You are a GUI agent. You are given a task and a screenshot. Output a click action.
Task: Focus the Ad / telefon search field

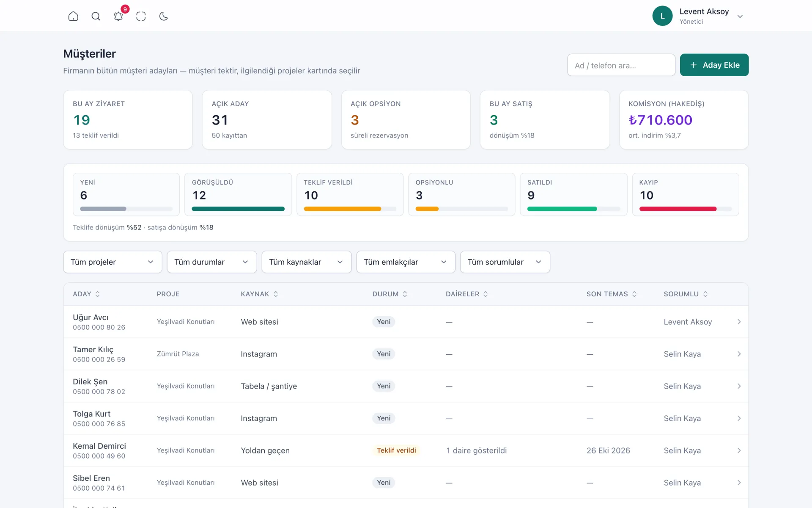pyautogui.click(x=621, y=65)
